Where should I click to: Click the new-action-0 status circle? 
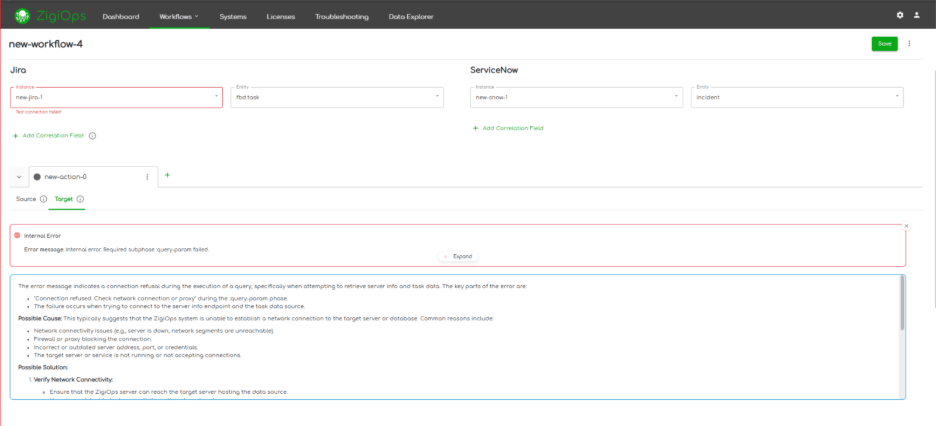tap(37, 177)
